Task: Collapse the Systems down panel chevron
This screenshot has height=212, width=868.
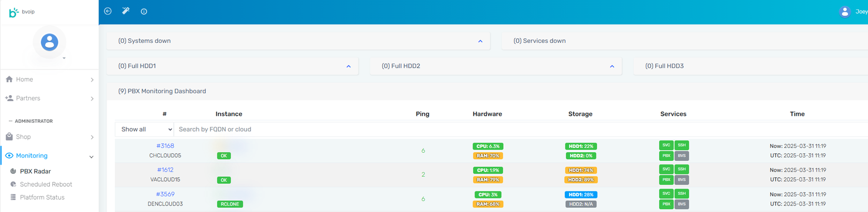Action: (480, 41)
